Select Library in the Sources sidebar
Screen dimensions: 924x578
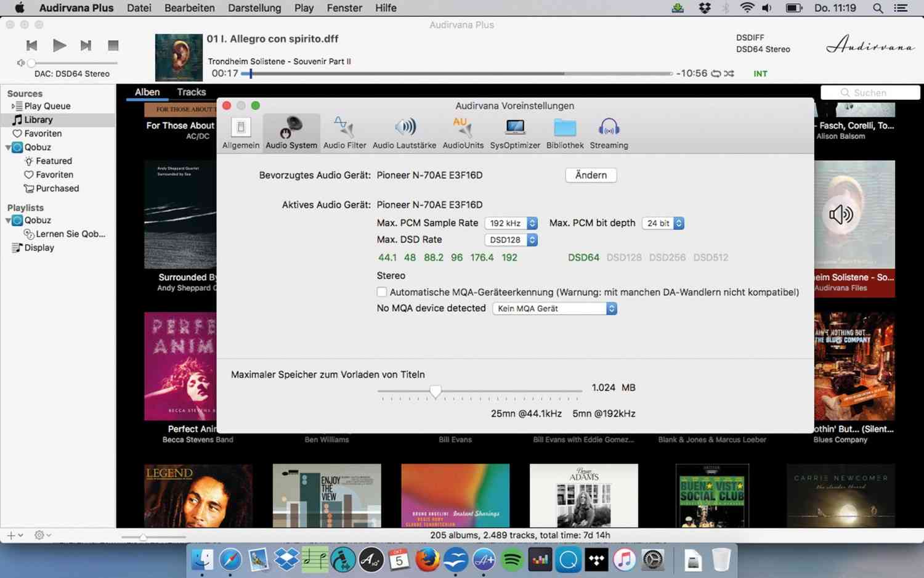coord(38,120)
